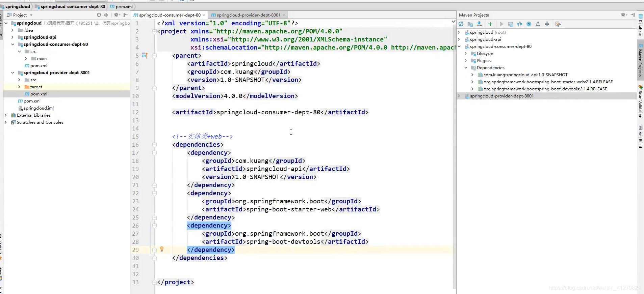The image size is (644, 294).
Task: Expand springcloud-api module in Project tree
Action: [12, 37]
